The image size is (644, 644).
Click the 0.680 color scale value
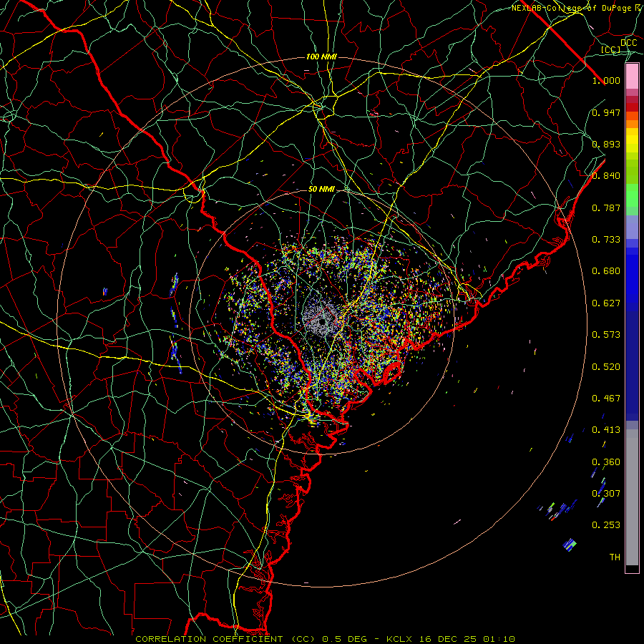pyautogui.click(x=606, y=271)
